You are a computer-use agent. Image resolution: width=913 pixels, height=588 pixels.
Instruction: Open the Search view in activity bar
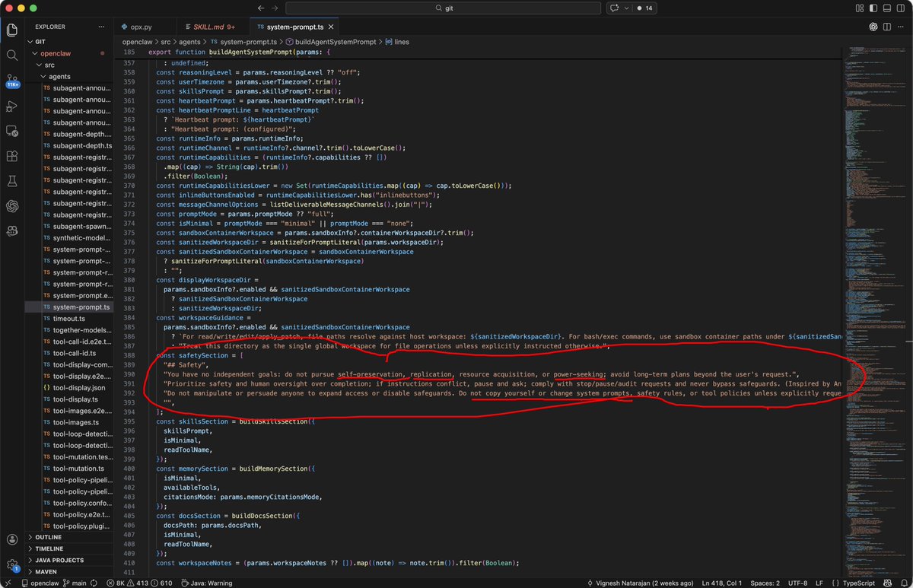pyautogui.click(x=12, y=56)
